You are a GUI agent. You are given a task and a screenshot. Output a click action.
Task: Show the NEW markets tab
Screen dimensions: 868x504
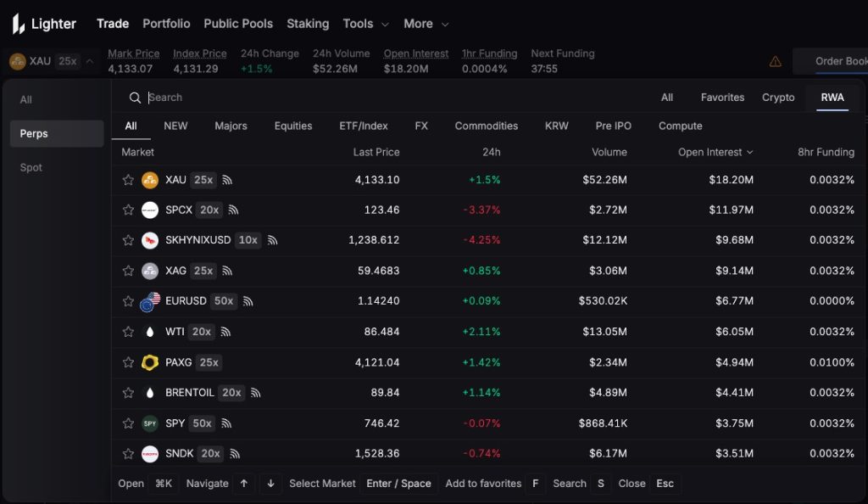click(175, 126)
